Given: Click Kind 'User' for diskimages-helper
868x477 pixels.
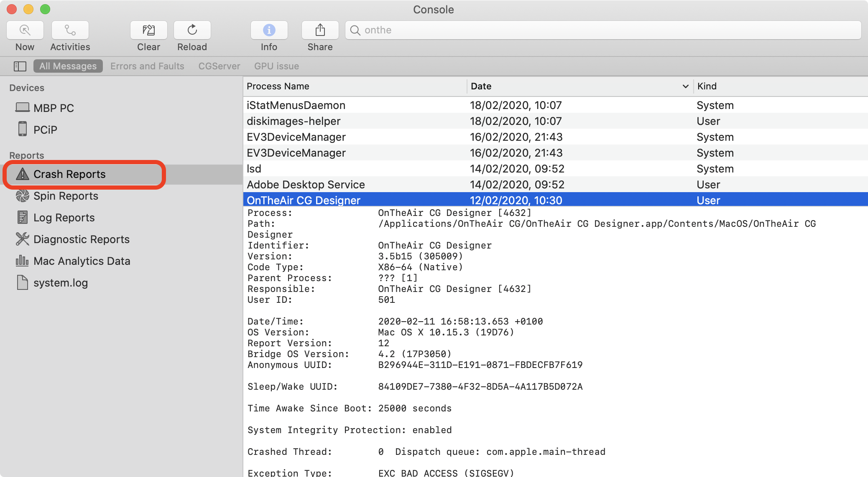Looking at the screenshot, I should coord(708,121).
